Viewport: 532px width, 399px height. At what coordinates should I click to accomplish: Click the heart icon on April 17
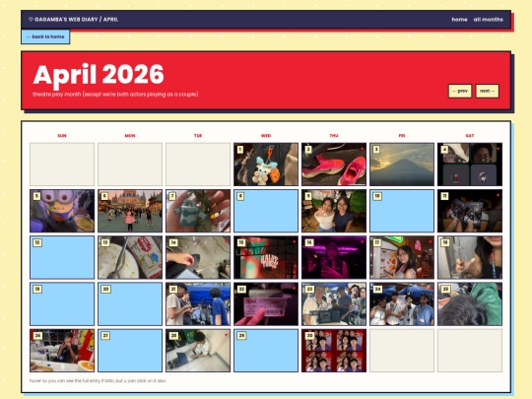click(430, 241)
